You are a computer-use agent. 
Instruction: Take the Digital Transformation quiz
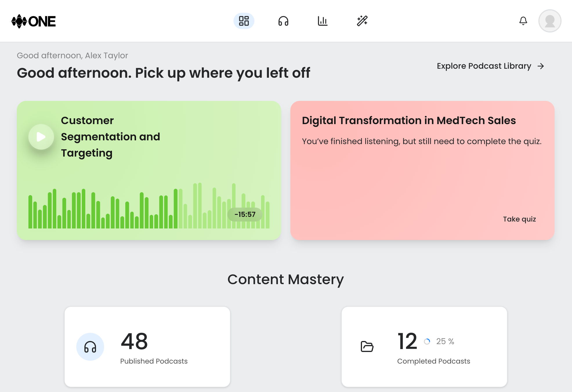519,219
